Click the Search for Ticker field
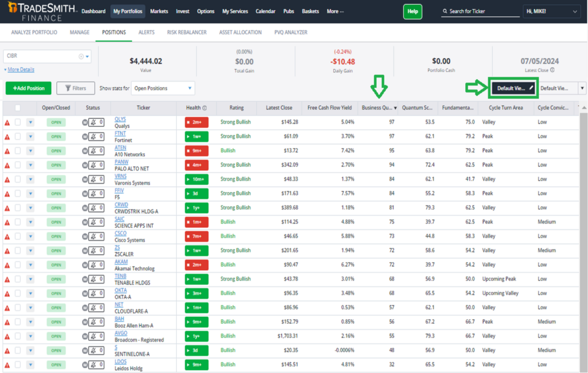 pos(481,11)
